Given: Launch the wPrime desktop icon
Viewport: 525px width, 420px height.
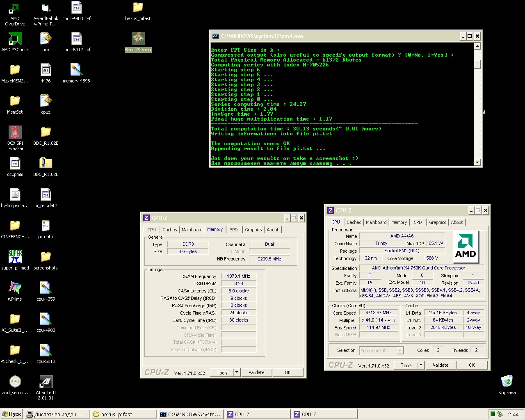Looking at the screenshot, I should tap(15, 288).
